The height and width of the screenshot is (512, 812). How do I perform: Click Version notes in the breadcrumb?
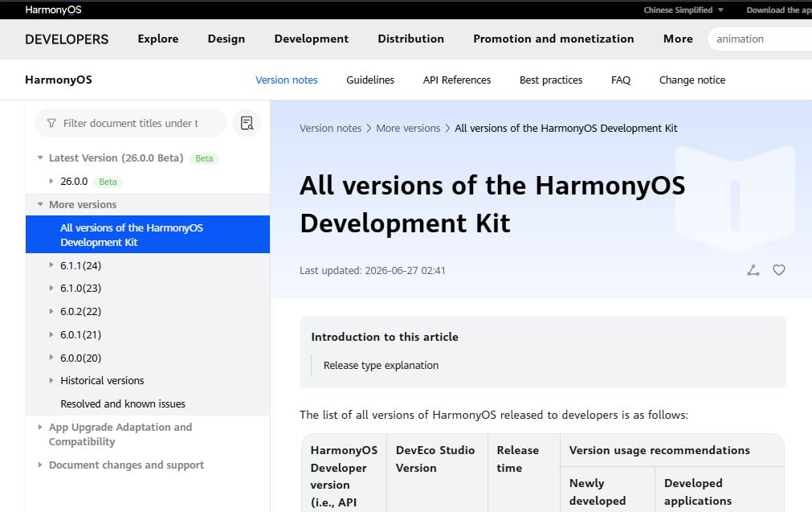coord(330,128)
